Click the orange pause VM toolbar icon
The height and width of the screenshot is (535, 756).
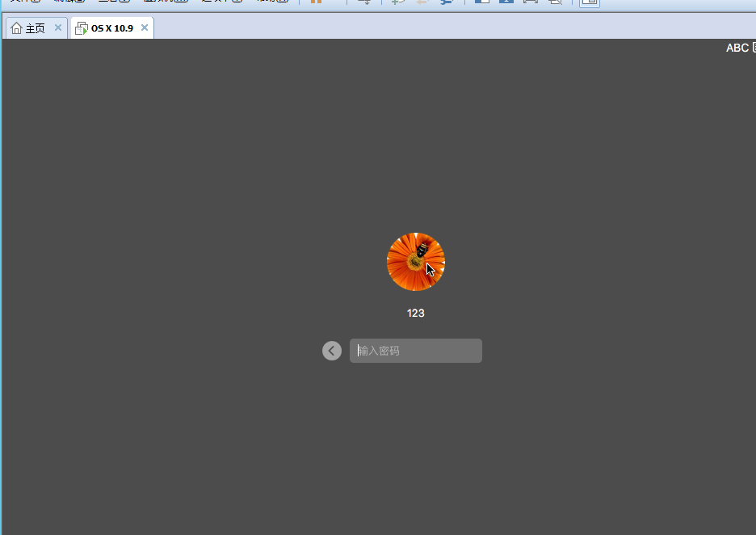click(316, 2)
